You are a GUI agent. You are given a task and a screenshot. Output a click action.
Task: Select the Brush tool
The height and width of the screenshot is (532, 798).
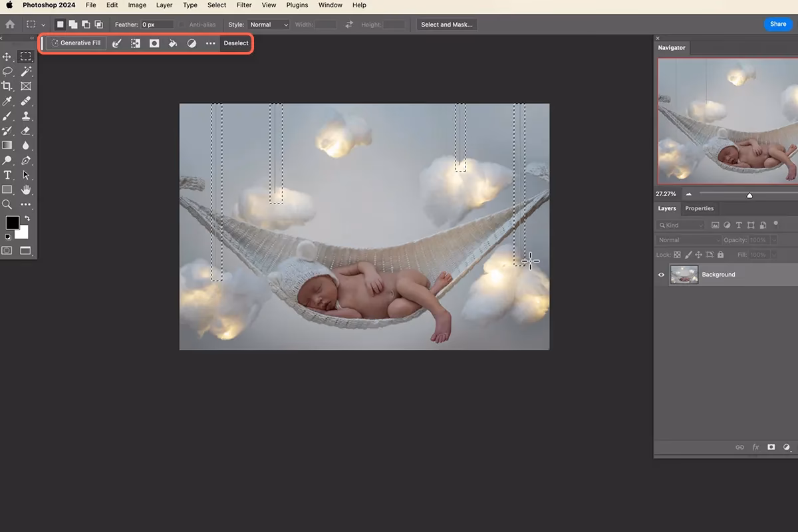pos(7,115)
